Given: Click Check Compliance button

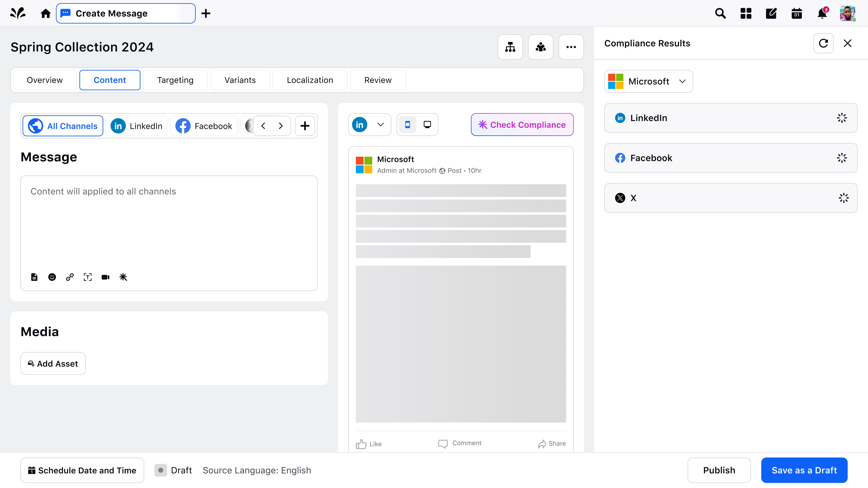Looking at the screenshot, I should (x=522, y=125).
